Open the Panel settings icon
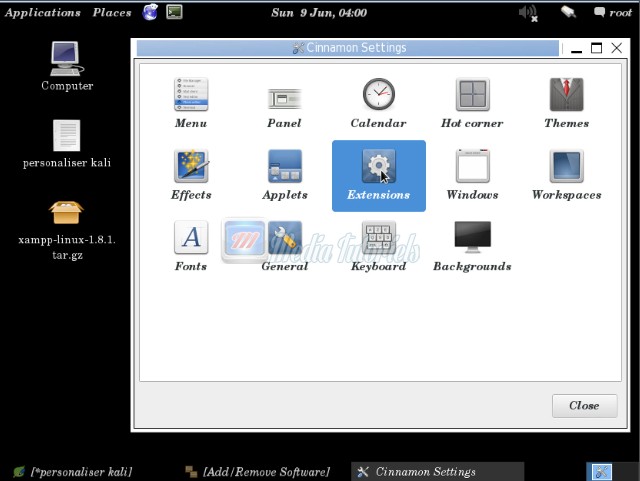 pos(284,99)
